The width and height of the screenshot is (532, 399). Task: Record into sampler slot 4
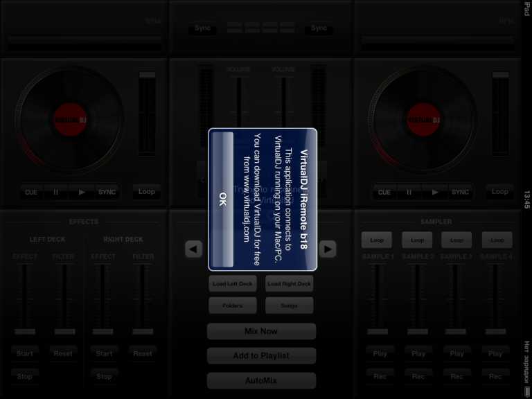pos(495,376)
